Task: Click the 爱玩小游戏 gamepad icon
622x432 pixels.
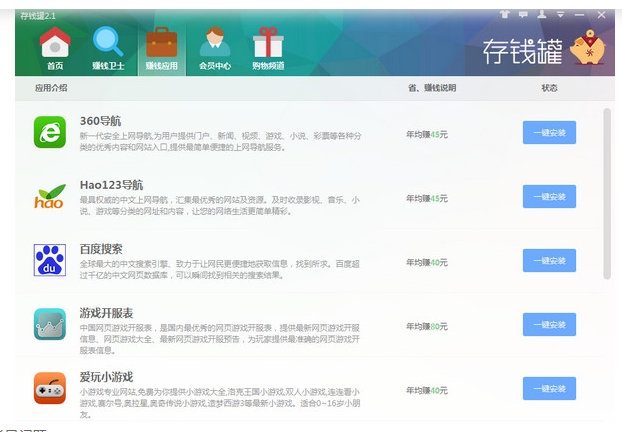Action: coord(50,388)
